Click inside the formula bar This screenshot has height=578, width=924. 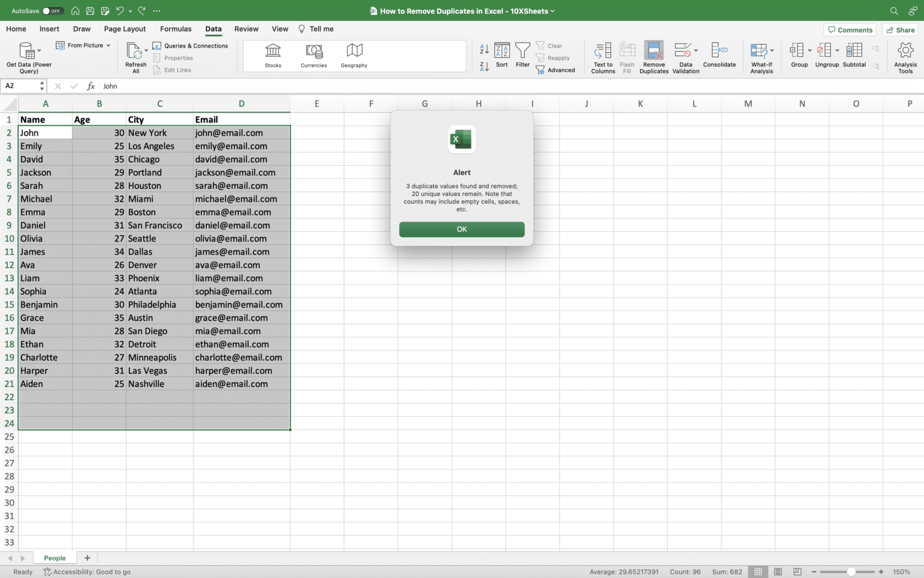pos(180,85)
